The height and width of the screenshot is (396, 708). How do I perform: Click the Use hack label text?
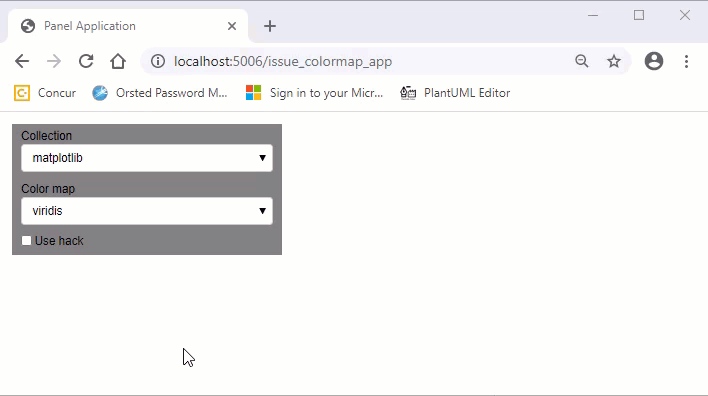[x=59, y=241]
